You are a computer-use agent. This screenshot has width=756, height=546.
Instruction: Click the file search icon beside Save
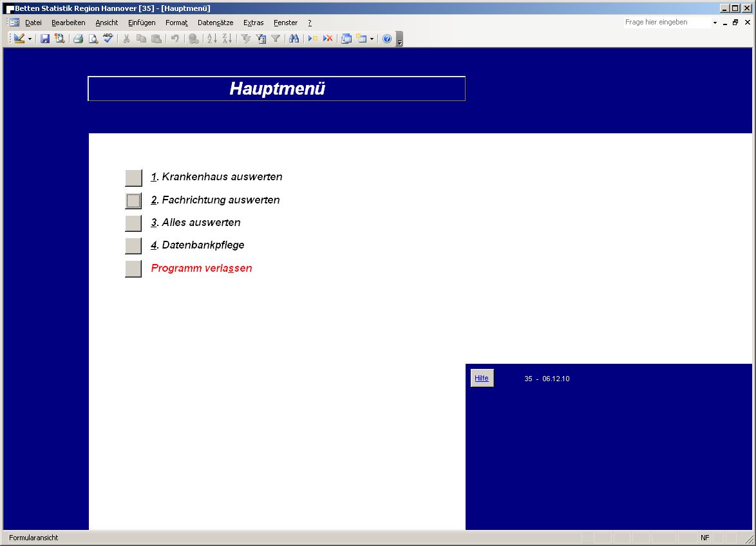pyautogui.click(x=59, y=39)
